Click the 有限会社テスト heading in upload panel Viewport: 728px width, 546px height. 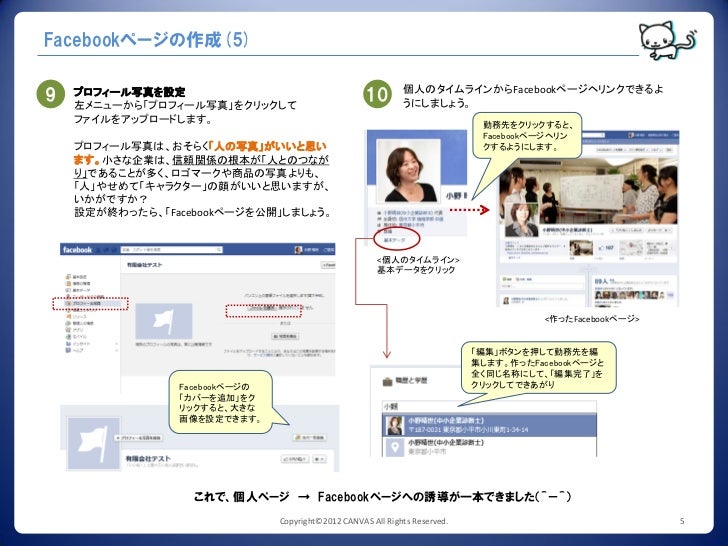coord(144,265)
